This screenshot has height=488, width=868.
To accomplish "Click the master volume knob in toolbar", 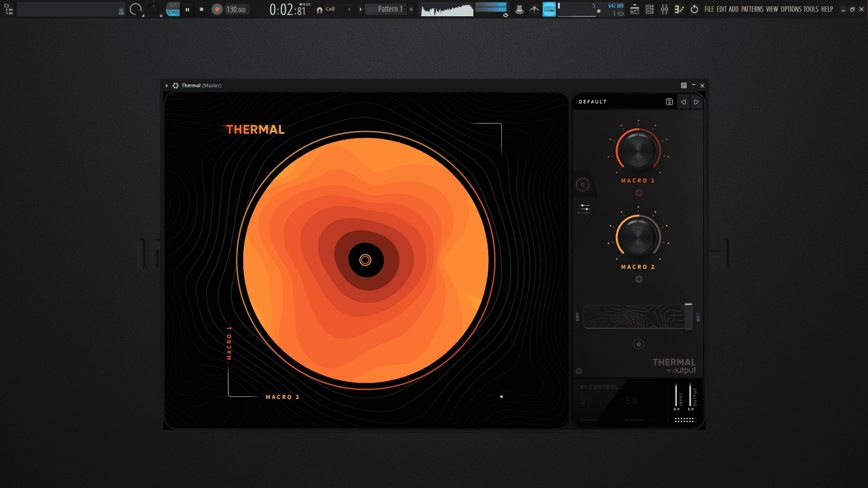I will click(x=136, y=9).
